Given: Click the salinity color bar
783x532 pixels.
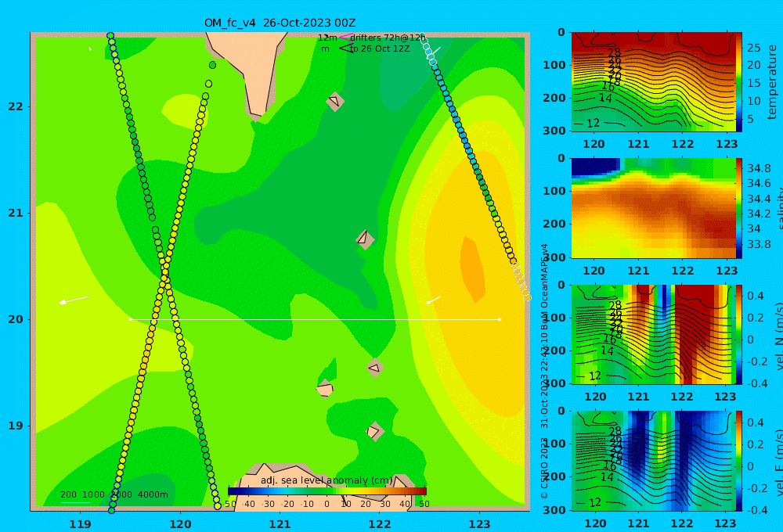Looking at the screenshot, I should [738, 208].
